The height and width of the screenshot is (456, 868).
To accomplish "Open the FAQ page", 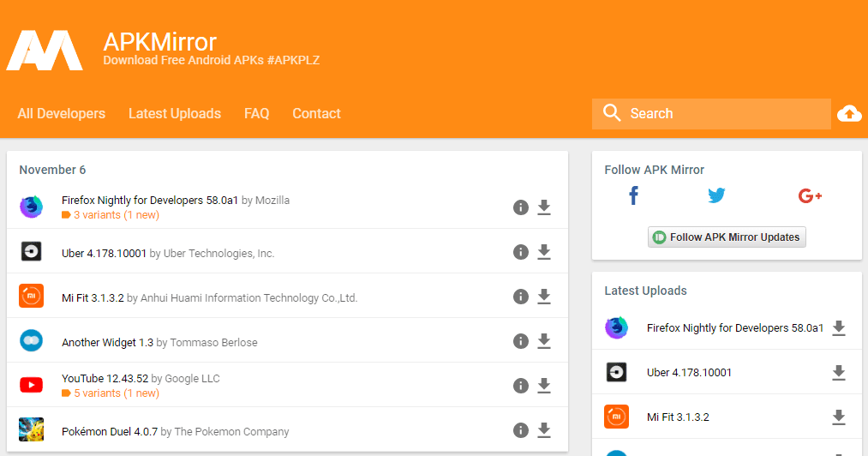I will click(257, 114).
